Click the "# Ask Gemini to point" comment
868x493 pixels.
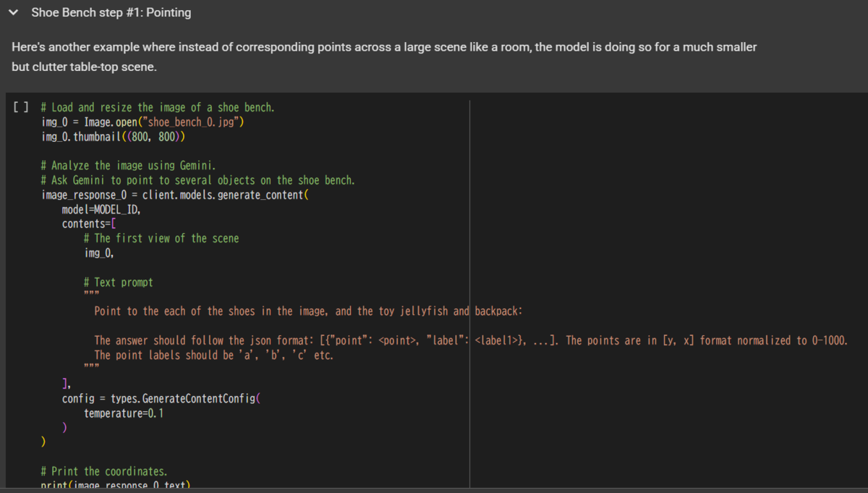tap(197, 180)
